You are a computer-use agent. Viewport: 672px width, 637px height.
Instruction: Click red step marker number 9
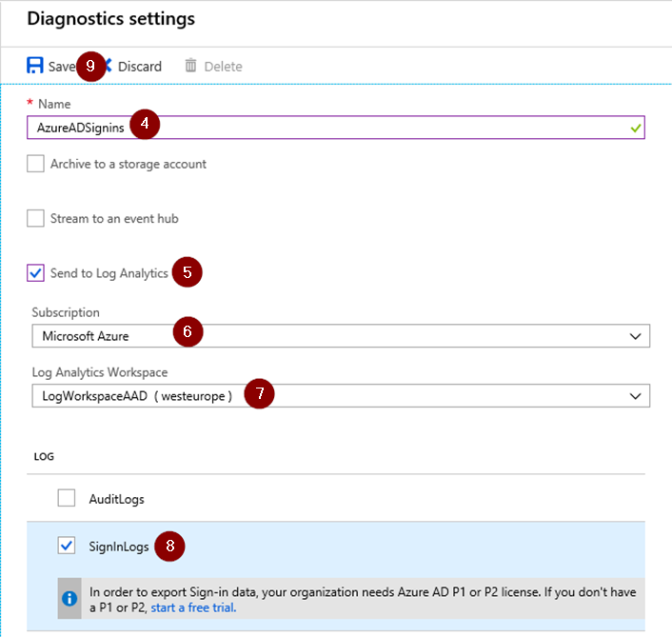pos(90,66)
